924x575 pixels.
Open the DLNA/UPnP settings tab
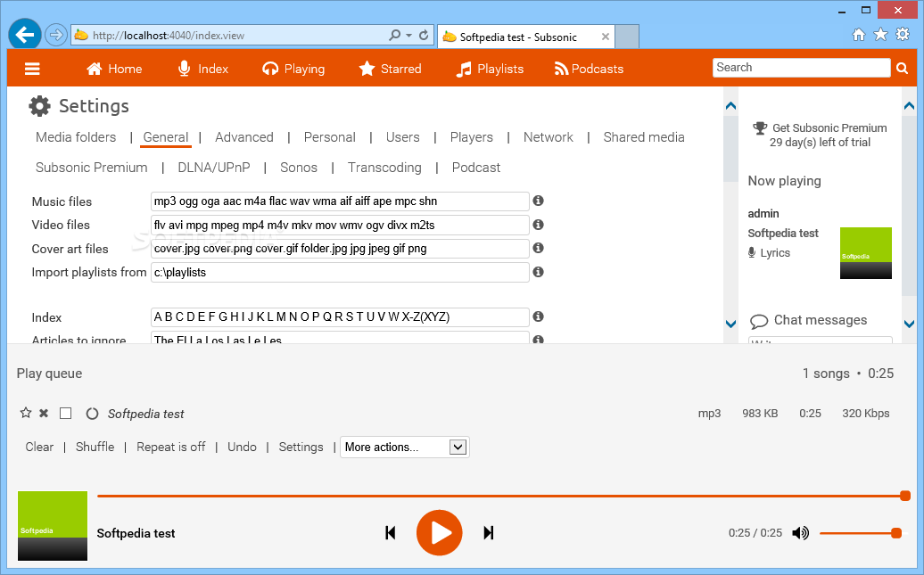pos(214,168)
